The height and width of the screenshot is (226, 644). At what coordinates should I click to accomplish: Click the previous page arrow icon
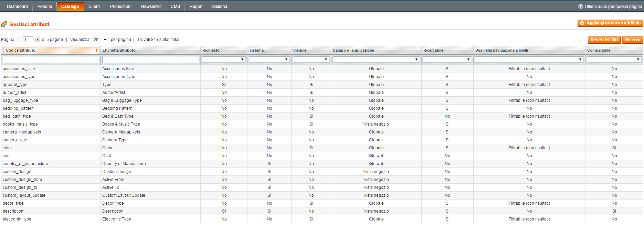tap(19, 40)
